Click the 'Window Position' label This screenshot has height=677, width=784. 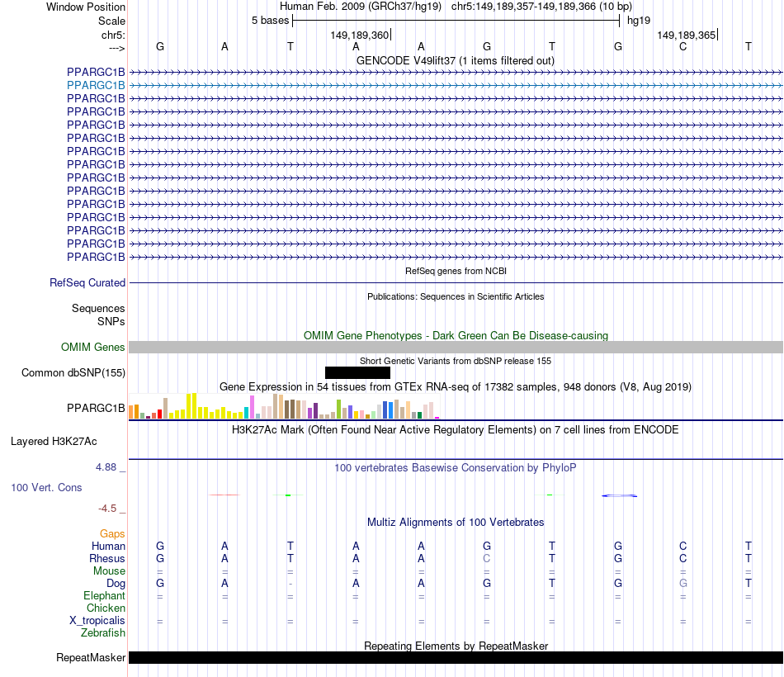point(86,7)
